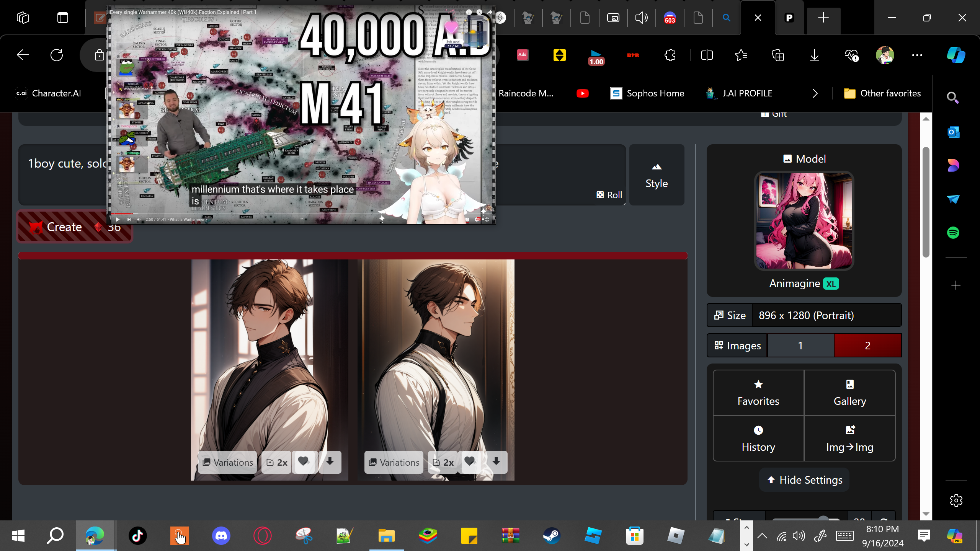Switch to the tab with blue magnifier
The width and height of the screenshot is (980, 551).
coord(726,18)
